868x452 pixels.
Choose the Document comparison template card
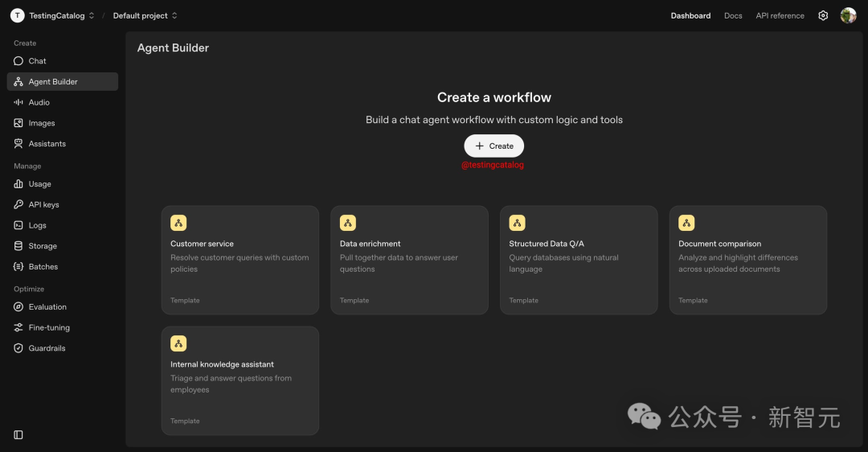click(x=747, y=260)
